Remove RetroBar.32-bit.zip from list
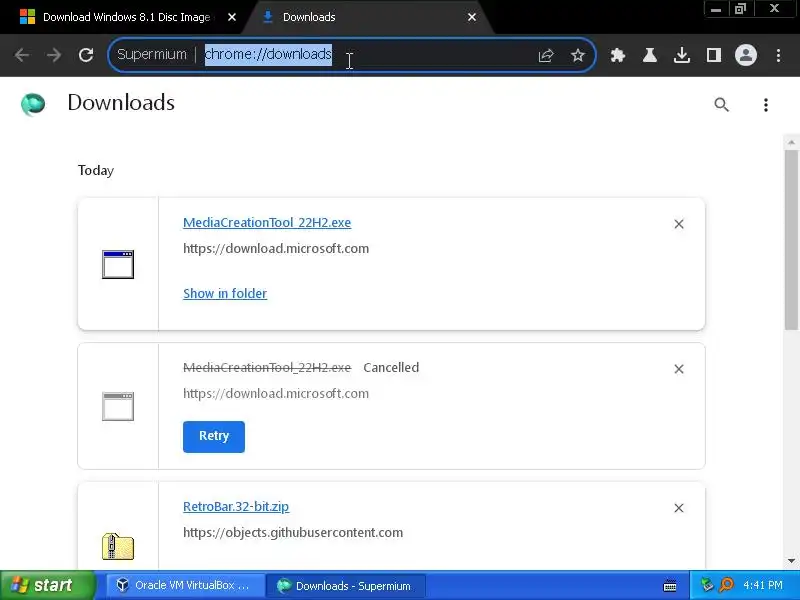Screen dimensions: 800x600 (679, 508)
